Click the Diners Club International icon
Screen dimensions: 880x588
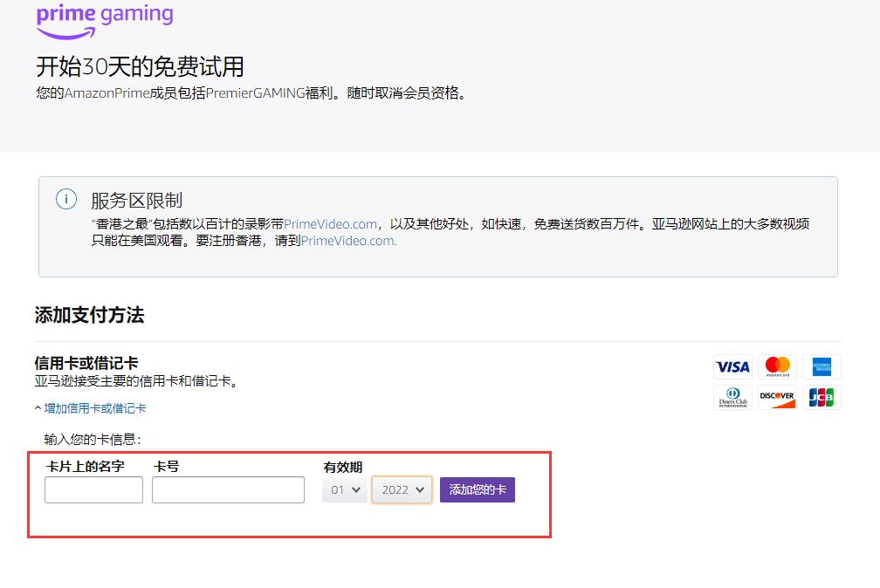pyautogui.click(x=732, y=397)
